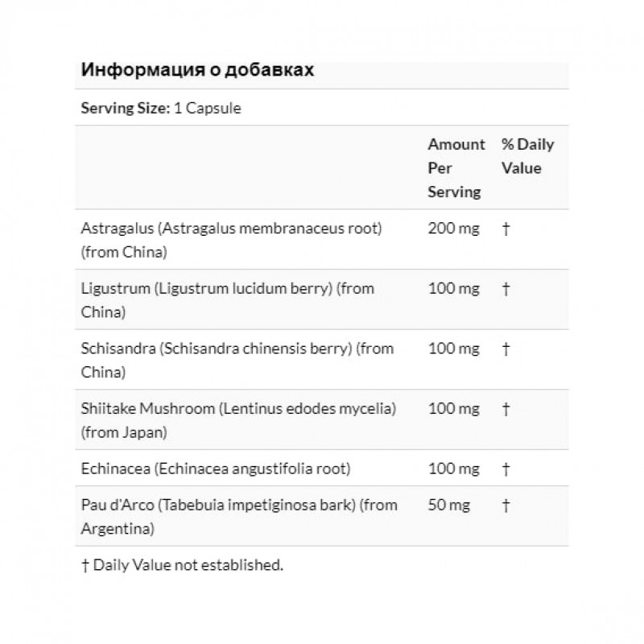Viewport: 644px width, 644px height.
Task: Click the dagger symbol in Echinacea row
Action: click(x=506, y=469)
